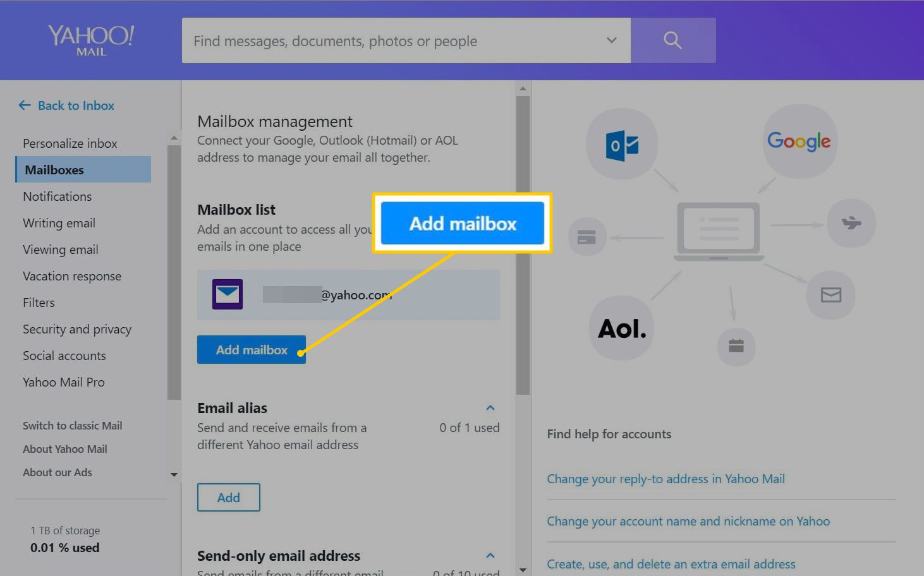Click the Aol. logo circle
This screenshot has width=924, height=576.
coord(622,328)
